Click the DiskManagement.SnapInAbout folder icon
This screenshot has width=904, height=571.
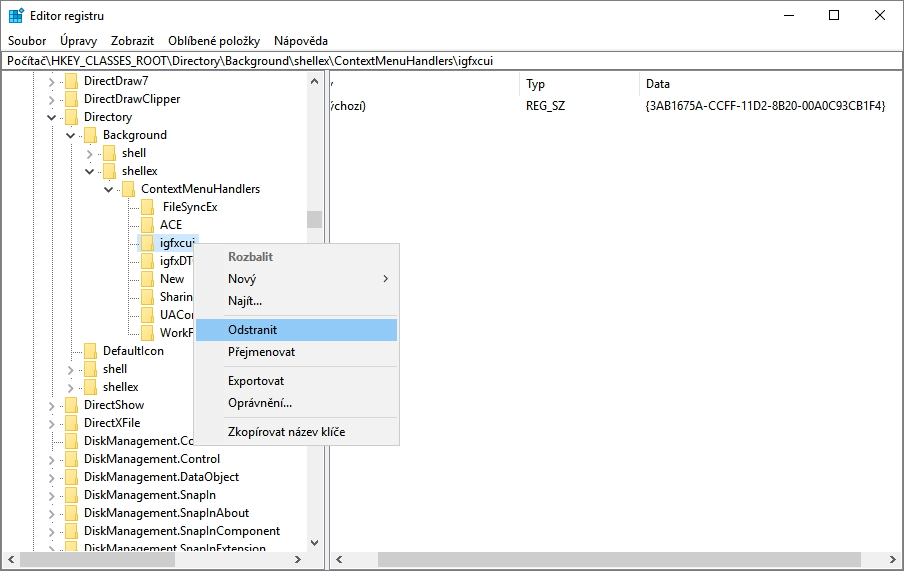click(x=71, y=513)
